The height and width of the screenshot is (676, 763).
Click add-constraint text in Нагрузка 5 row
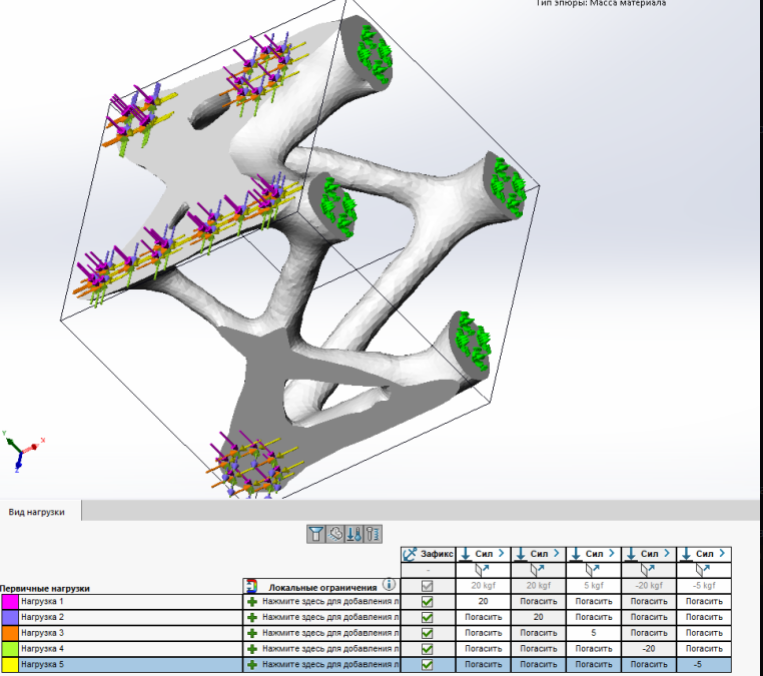(x=330, y=664)
